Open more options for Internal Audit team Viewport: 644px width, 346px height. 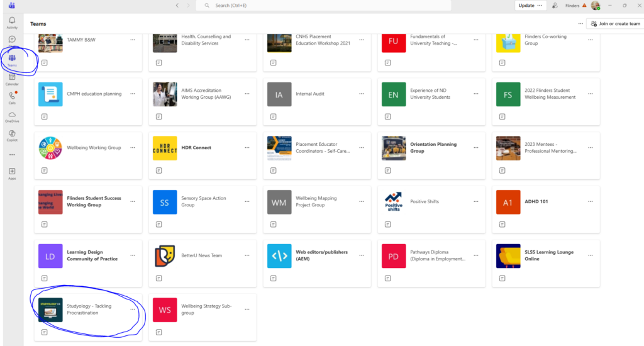(361, 94)
